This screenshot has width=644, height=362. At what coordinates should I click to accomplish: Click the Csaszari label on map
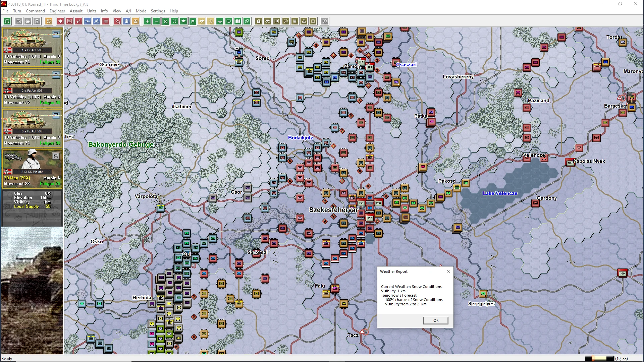[x=406, y=65]
